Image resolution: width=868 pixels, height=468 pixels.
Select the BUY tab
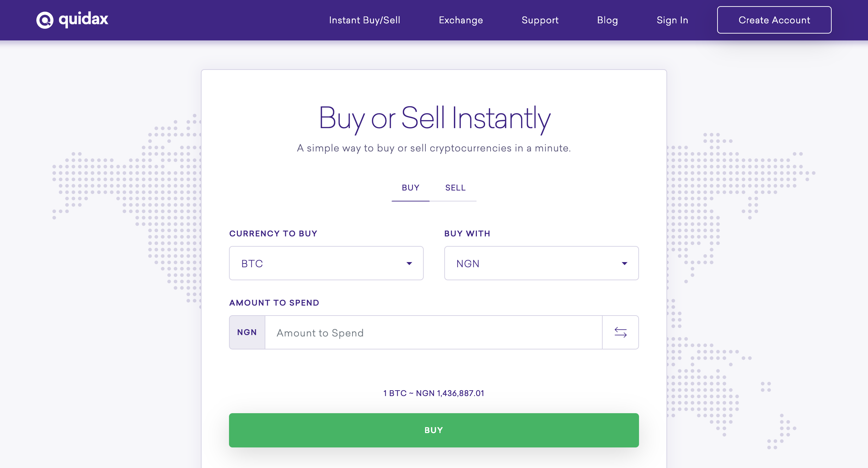click(x=410, y=188)
